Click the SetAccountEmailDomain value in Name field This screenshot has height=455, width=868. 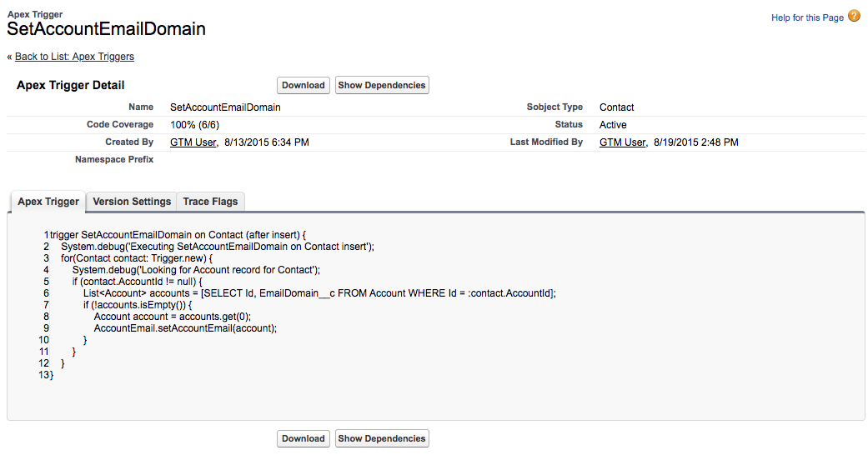point(225,107)
